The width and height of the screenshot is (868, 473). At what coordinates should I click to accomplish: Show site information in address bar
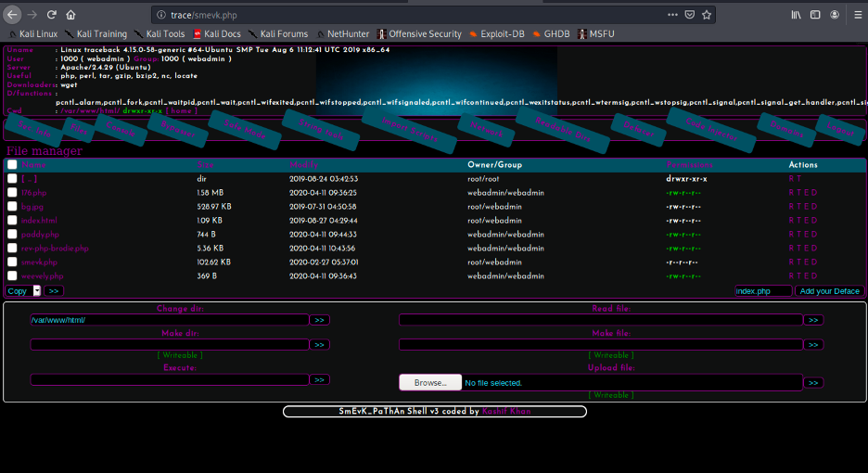click(x=161, y=15)
